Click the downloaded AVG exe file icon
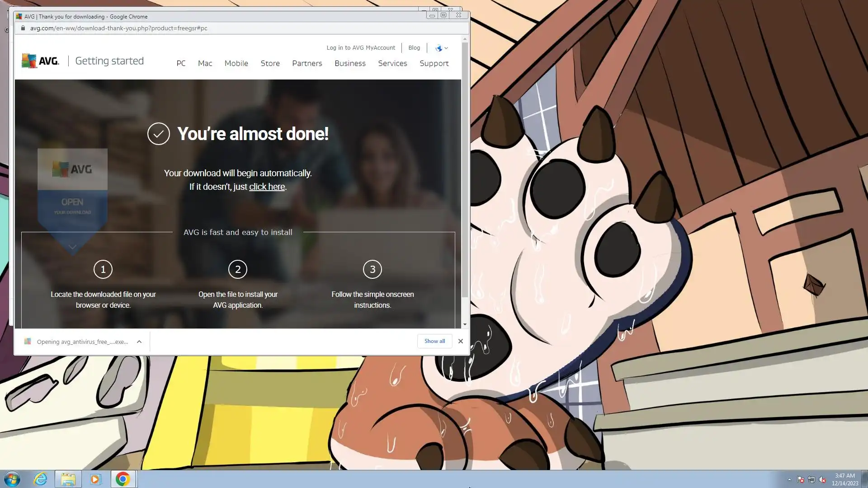The image size is (868, 488). tap(28, 342)
